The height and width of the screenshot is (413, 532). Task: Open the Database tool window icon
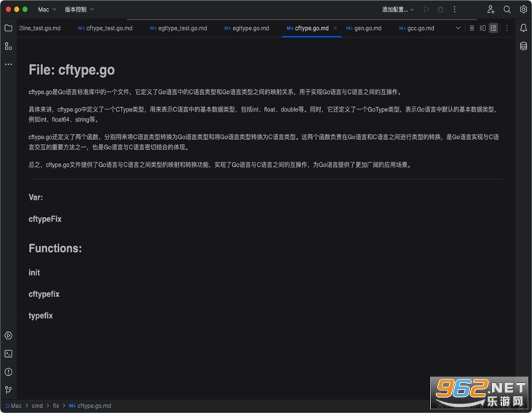click(x=523, y=46)
